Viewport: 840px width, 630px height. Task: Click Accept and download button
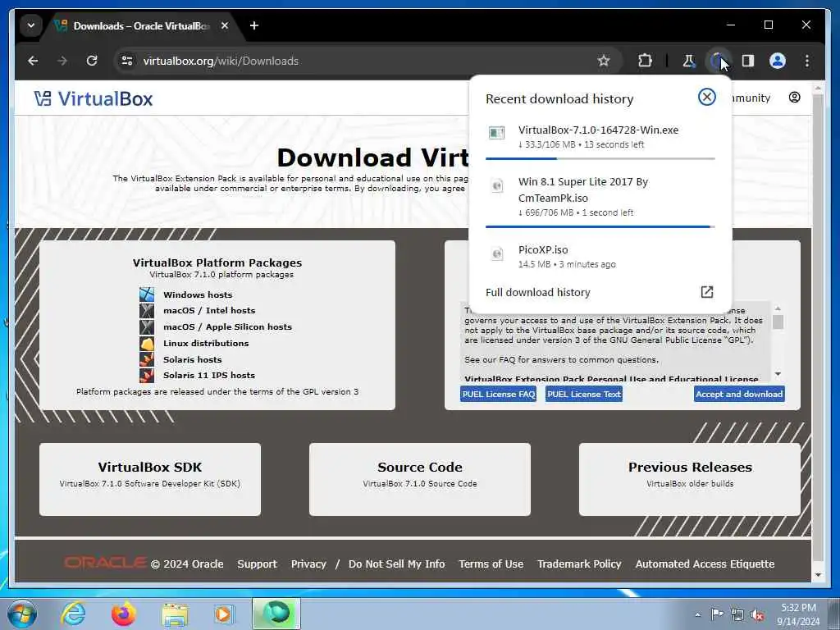click(x=739, y=395)
